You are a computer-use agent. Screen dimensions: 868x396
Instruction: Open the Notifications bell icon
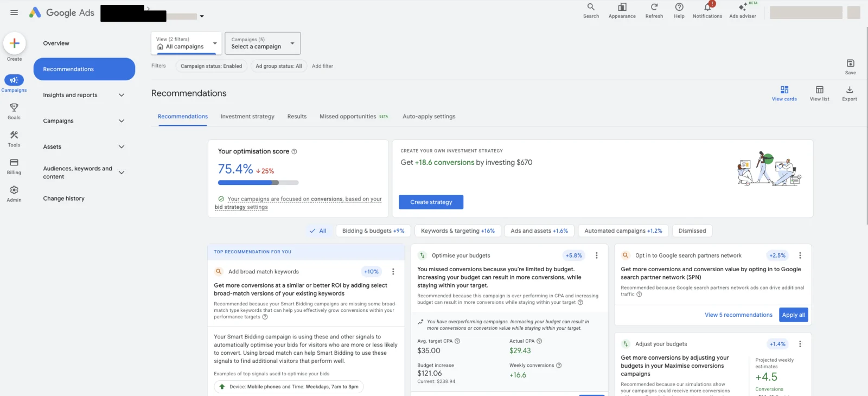click(707, 7)
